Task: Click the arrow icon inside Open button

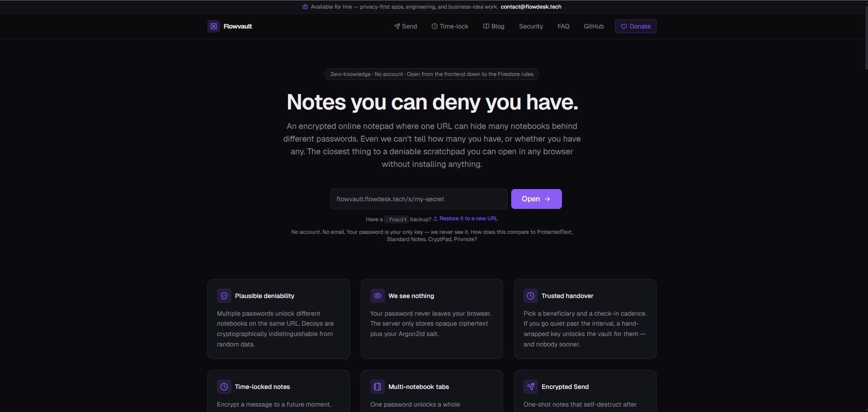Action: [x=547, y=199]
